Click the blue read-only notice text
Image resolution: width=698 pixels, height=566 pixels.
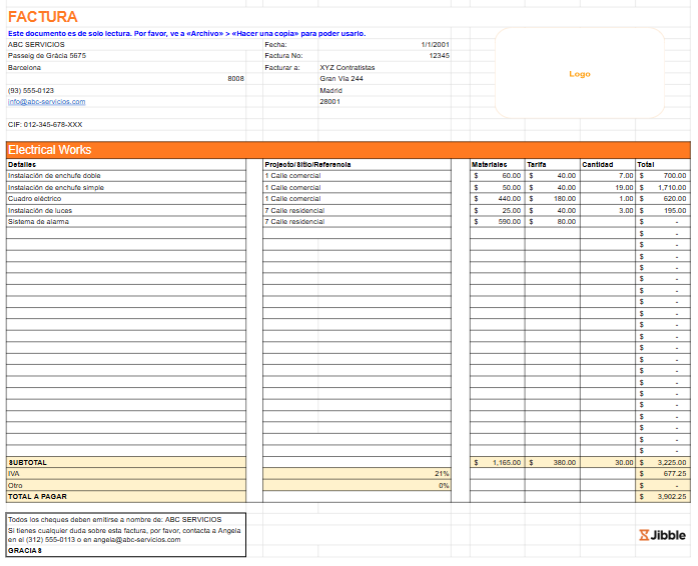point(187,33)
